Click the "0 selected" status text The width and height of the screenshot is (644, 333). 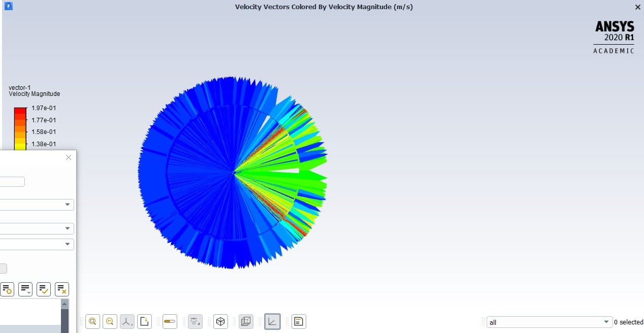tap(629, 322)
